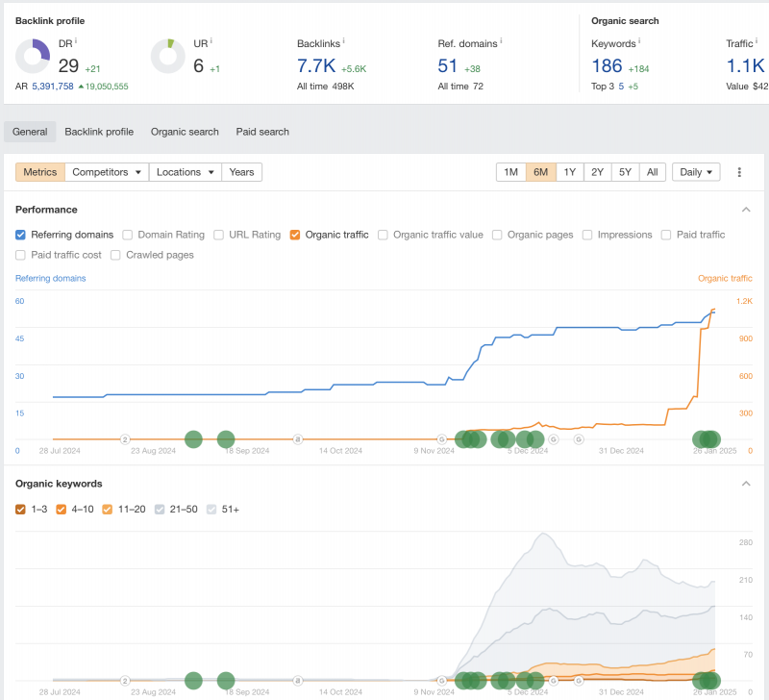Switch to the Paid search tab
This screenshot has width=769, height=700.
pyautogui.click(x=262, y=132)
